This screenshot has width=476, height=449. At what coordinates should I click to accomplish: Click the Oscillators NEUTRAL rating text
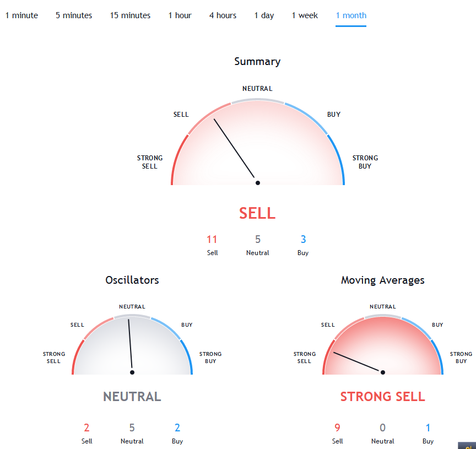(x=132, y=397)
